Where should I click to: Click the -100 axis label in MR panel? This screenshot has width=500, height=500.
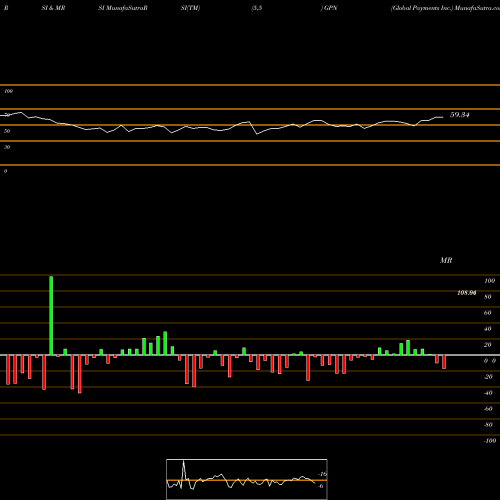490,441
